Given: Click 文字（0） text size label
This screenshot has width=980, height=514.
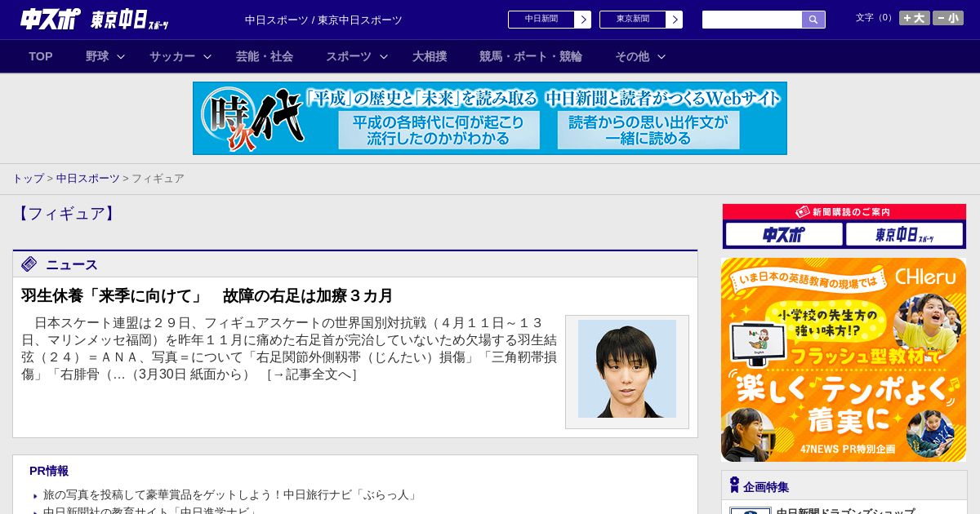Looking at the screenshot, I should click(875, 18).
